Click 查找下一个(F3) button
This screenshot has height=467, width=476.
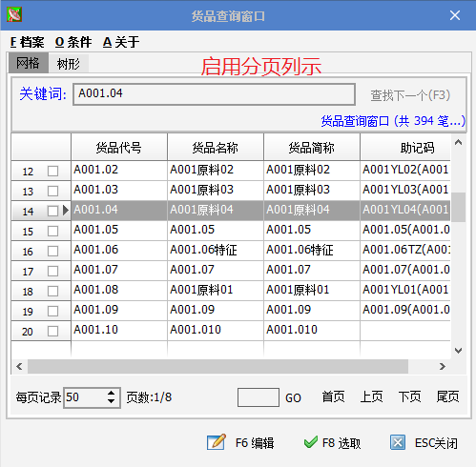click(x=410, y=95)
